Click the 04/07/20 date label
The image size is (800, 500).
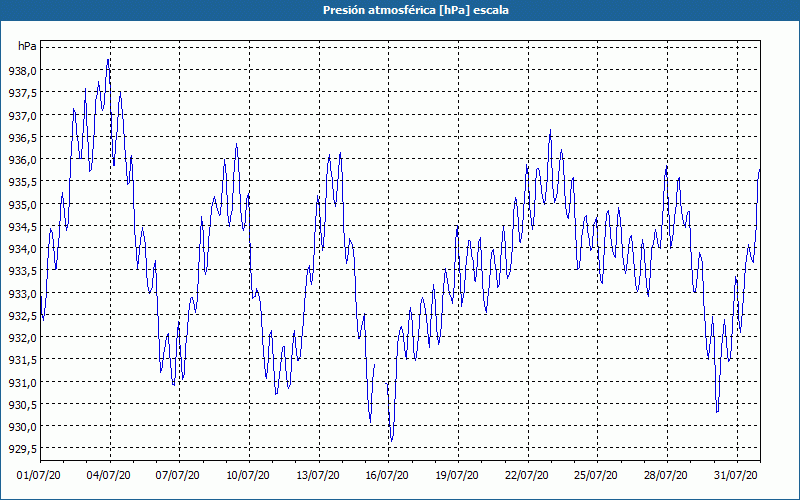pyautogui.click(x=109, y=476)
